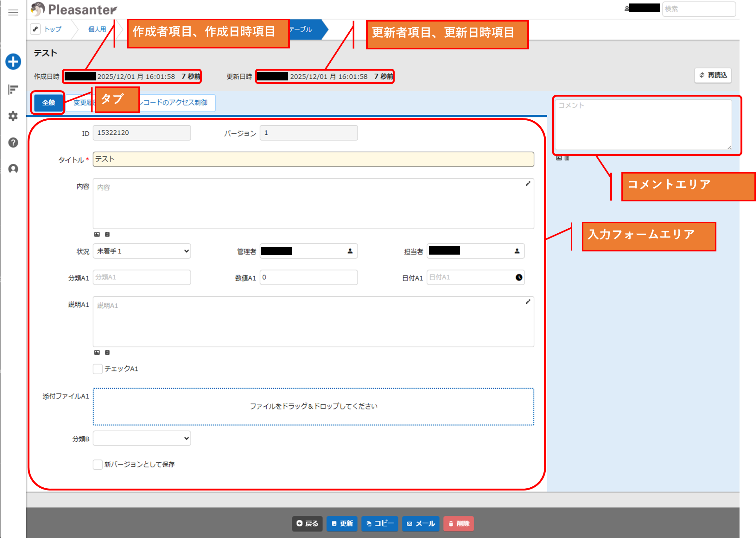Open the hamburger menu icon
The image size is (756, 538).
tap(13, 12)
